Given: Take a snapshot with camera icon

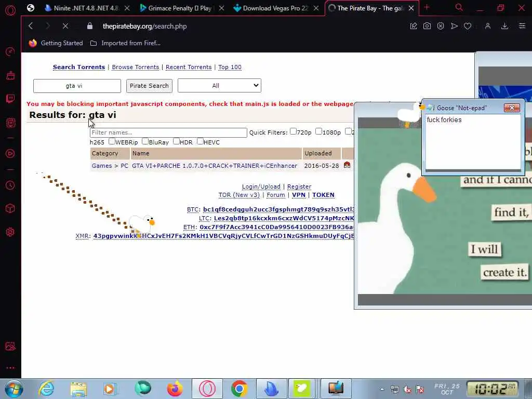Looking at the screenshot, I should (427, 26).
